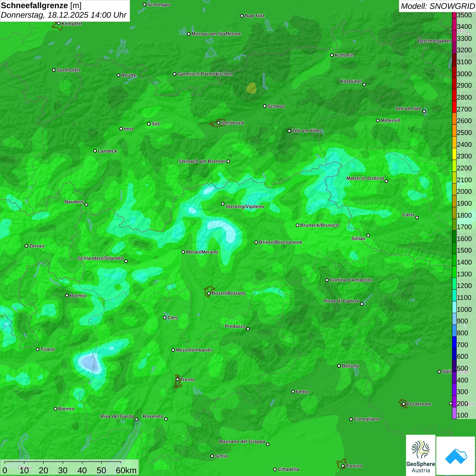Click the Modell: SNOWGRID label
This screenshot has height=476, width=476.
438,6
